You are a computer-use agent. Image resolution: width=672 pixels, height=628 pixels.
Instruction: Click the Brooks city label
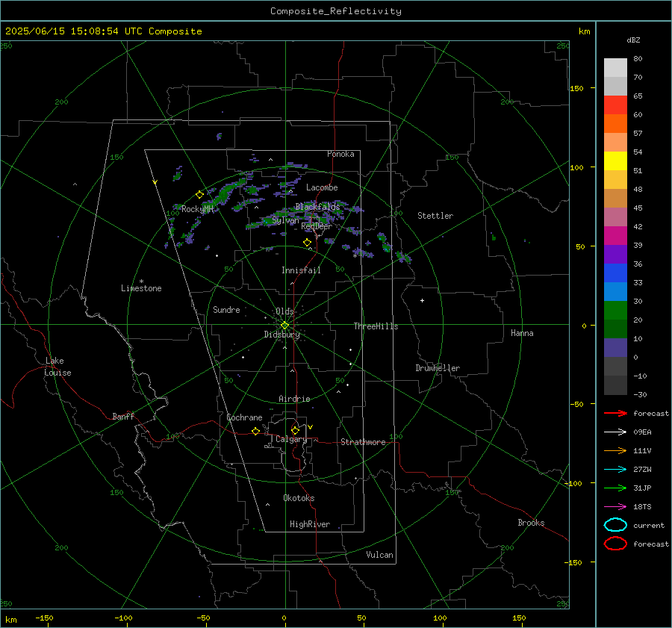[531, 523]
